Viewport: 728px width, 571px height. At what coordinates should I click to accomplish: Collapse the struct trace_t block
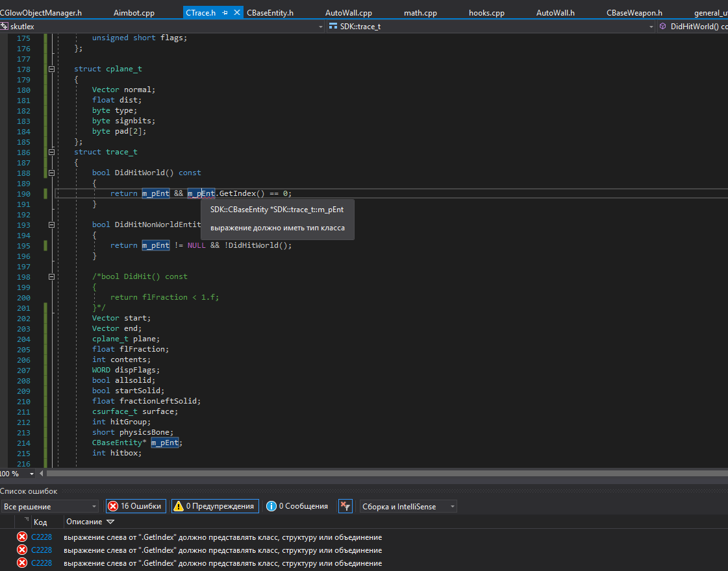coord(52,152)
